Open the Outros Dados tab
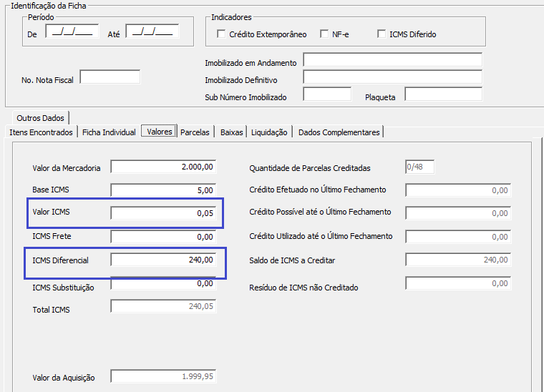 [x=40, y=118]
